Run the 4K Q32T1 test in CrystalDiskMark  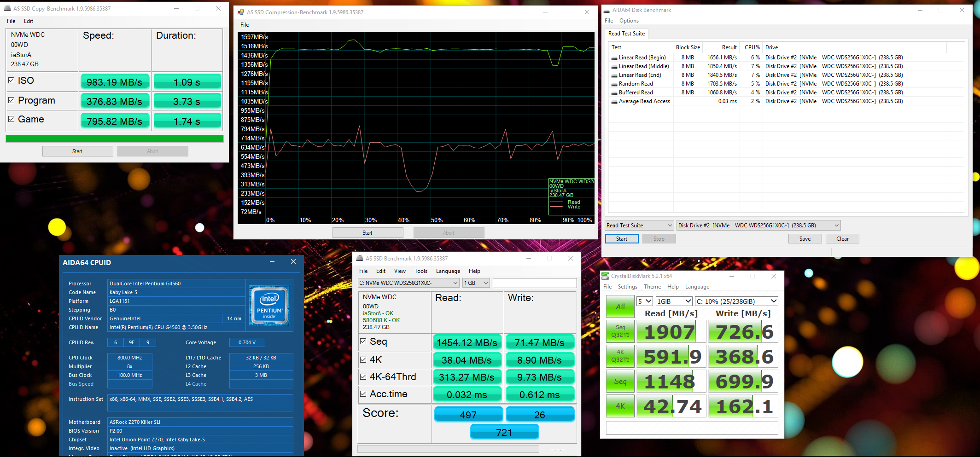coord(620,356)
